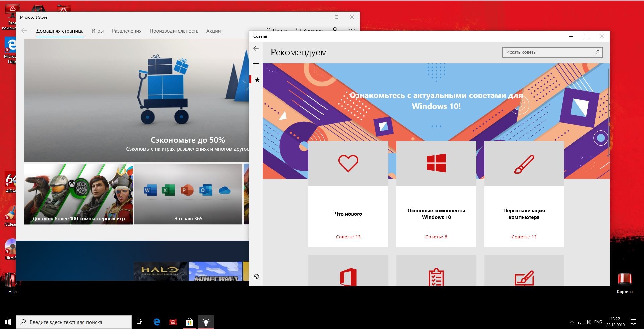Image resolution: width=644 pixels, height=329 pixels.
Task: Open the Xbox Game Pass tile
Action: pos(78,194)
